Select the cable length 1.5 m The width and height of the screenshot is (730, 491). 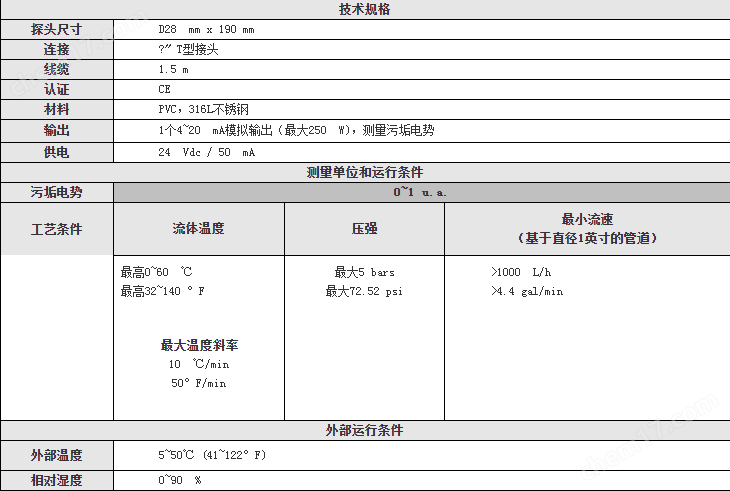tap(173, 70)
